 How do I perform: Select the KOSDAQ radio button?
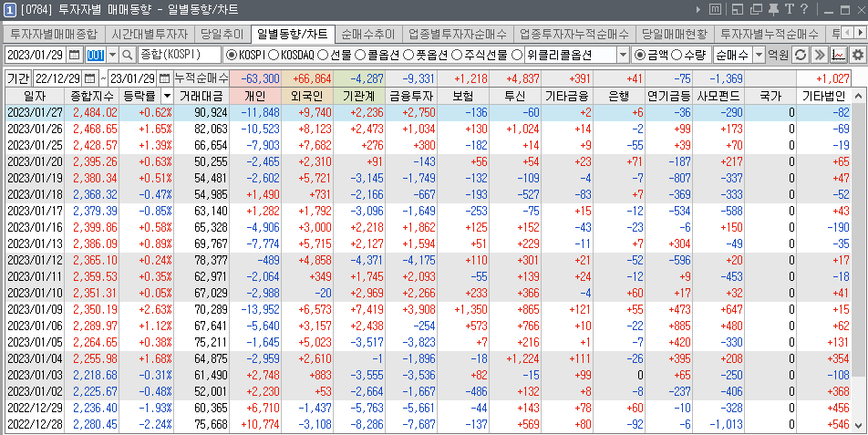pos(274,55)
